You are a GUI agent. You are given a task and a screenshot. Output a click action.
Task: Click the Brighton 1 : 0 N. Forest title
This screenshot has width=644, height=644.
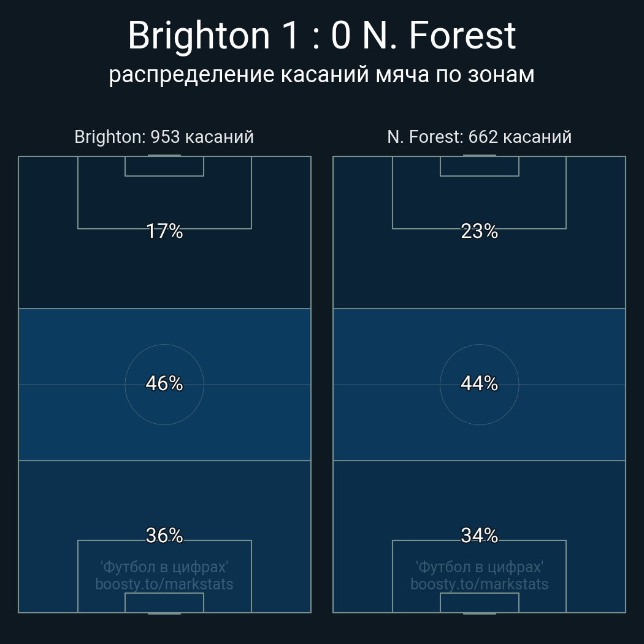coord(321,36)
